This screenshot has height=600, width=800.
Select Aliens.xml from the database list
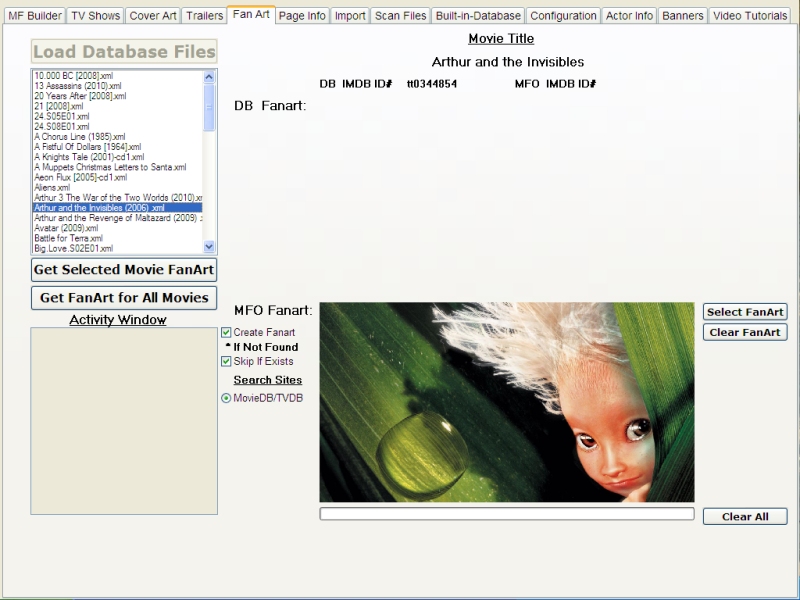coord(52,187)
